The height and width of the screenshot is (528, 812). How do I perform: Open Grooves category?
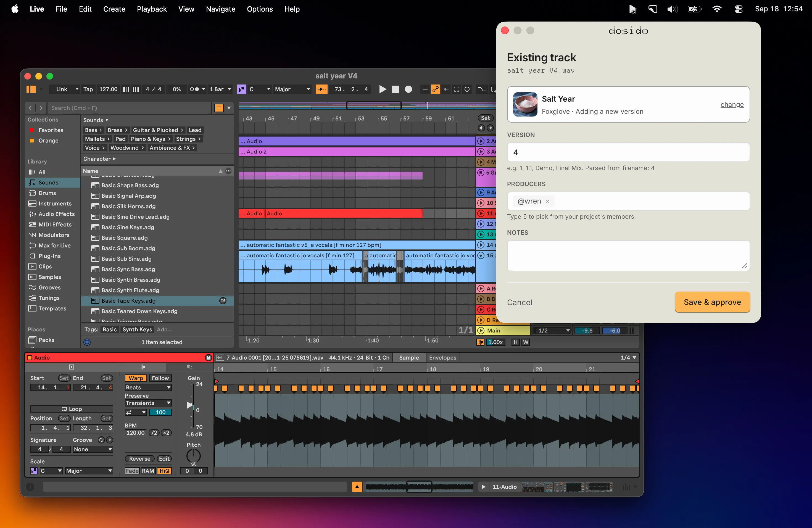tap(49, 287)
